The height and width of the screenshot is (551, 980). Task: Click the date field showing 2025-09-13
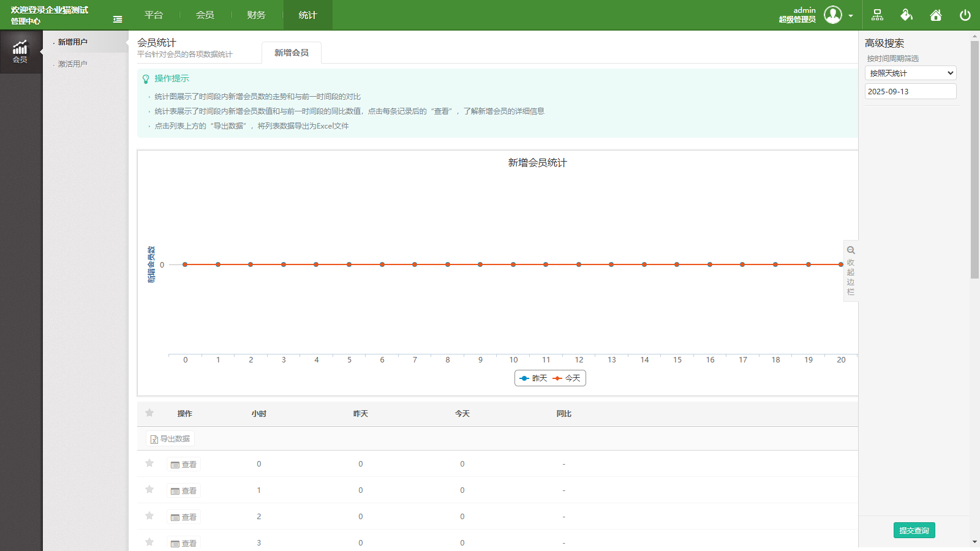pyautogui.click(x=910, y=91)
